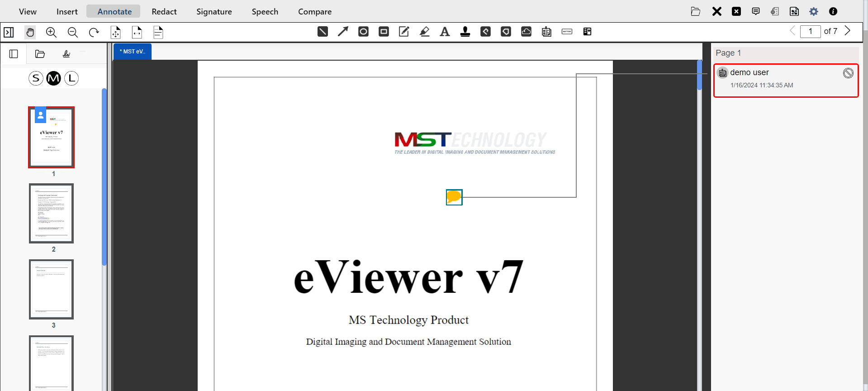Open the View menu tab
Image resolution: width=868 pixels, height=391 pixels.
point(28,11)
